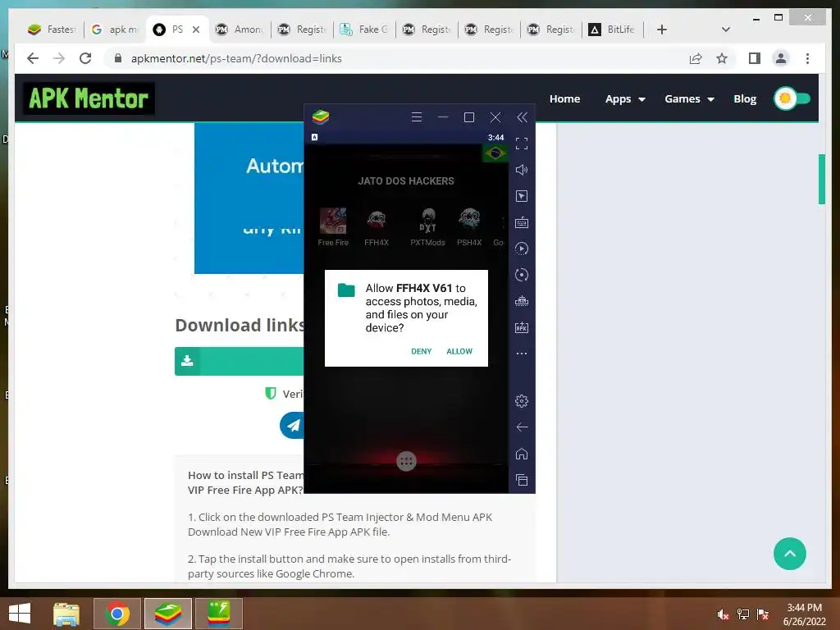Switch to the Google apk m tab

pos(115,30)
